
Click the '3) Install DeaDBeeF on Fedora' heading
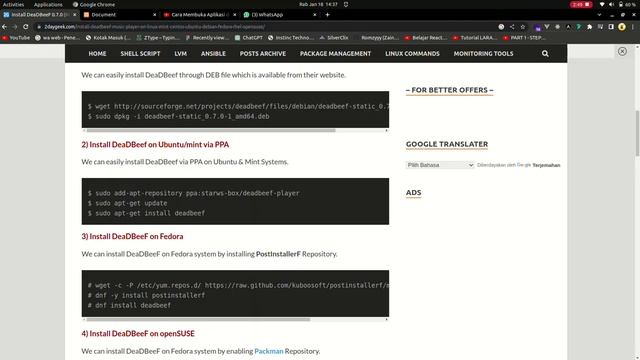click(132, 236)
